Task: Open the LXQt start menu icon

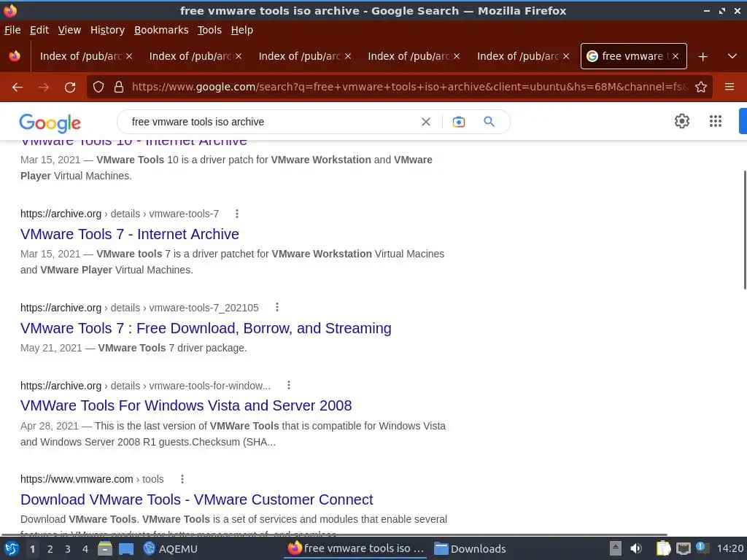Action: click(x=12, y=549)
